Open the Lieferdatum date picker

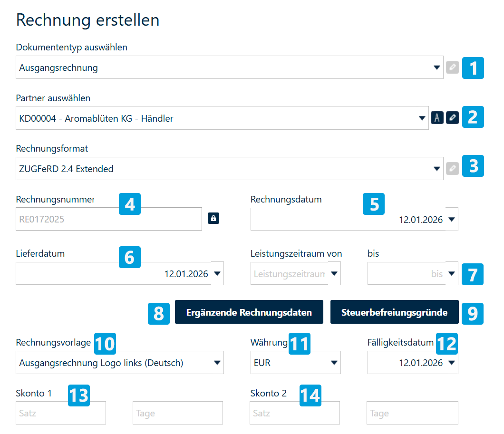click(x=217, y=273)
